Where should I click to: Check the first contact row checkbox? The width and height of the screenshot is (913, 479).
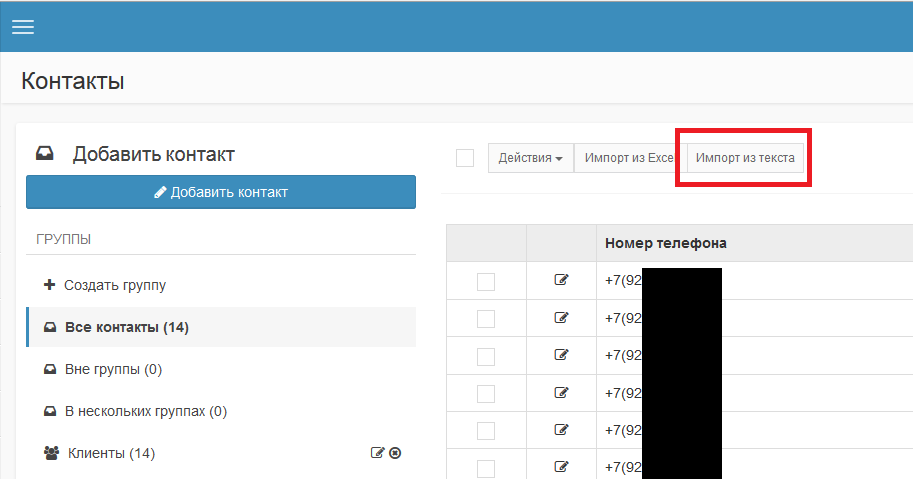coord(486,282)
